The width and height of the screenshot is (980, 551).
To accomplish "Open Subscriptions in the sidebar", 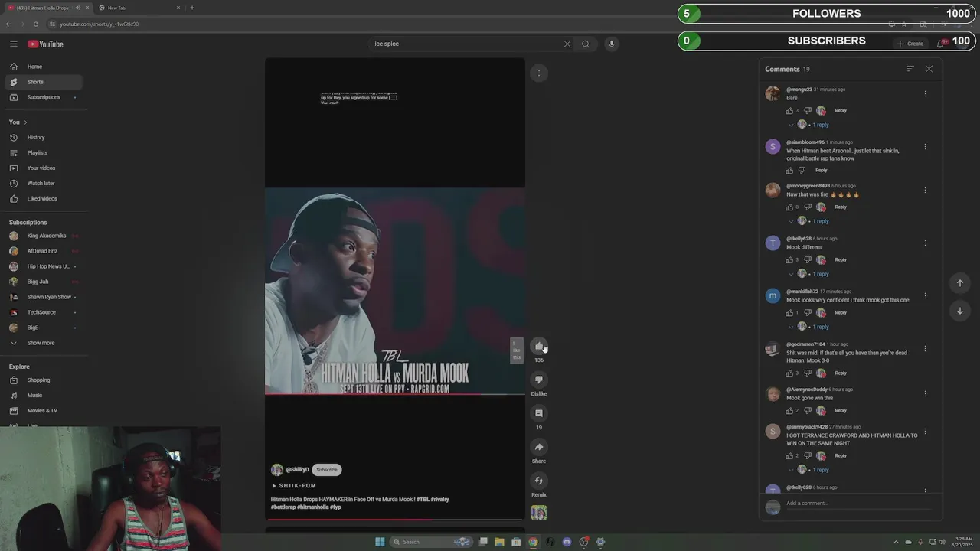I will coord(44,97).
